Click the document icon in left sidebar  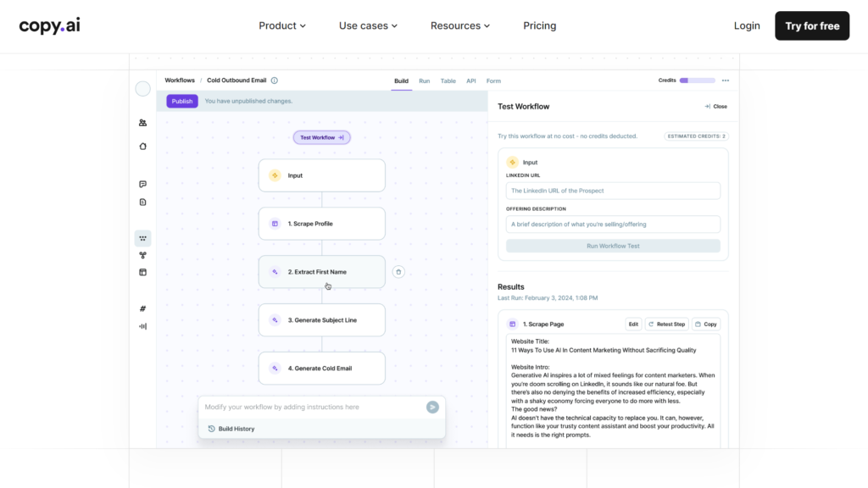(x=142, y=202)
